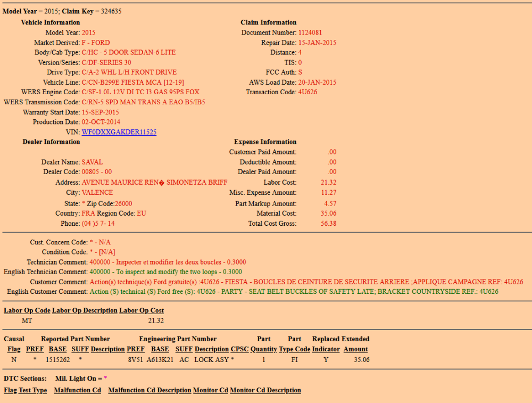The image size is (532, 403).
Task: Select the CPSC column header
Action: pos(239,349)
